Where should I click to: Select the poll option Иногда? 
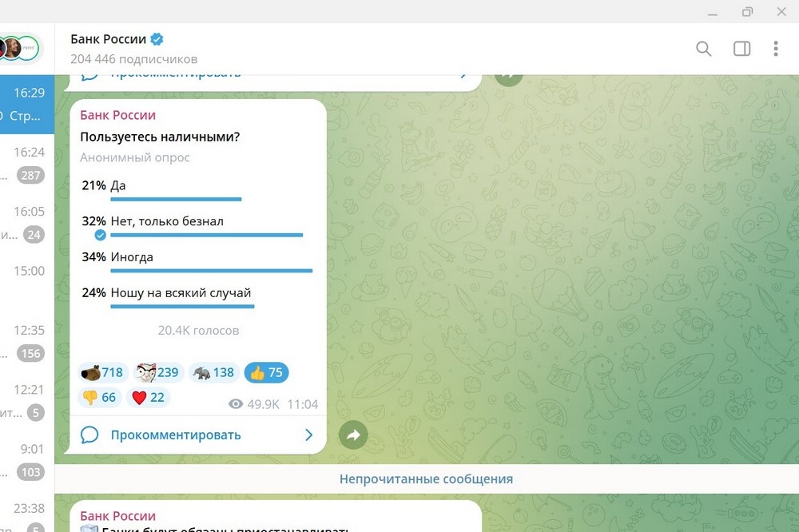[197, 262]
